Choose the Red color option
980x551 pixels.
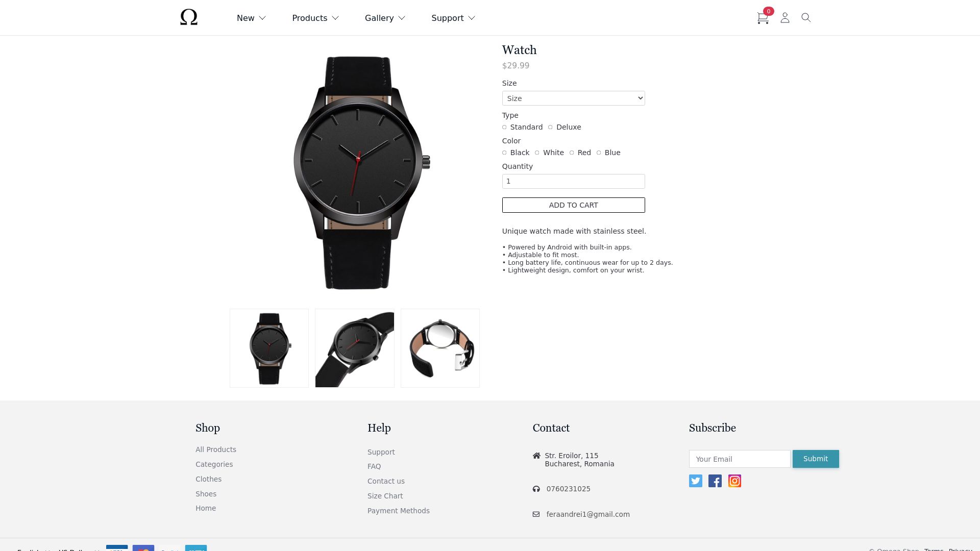572,153
